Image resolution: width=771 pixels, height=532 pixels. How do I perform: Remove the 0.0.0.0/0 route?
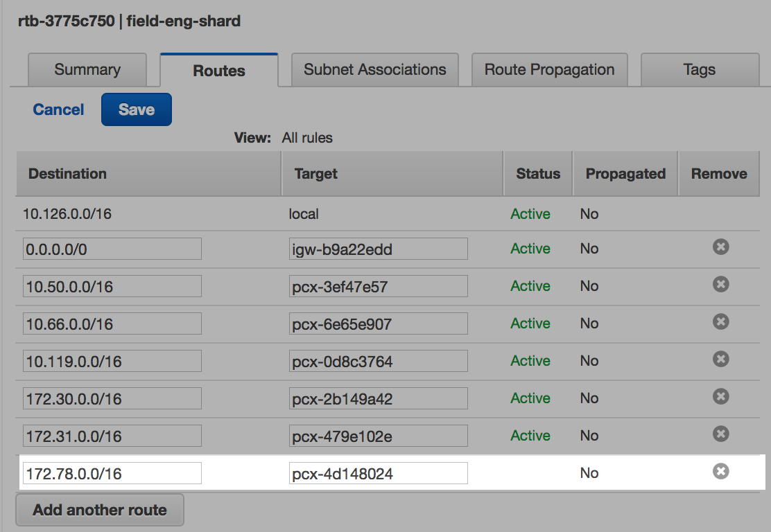(720, 247)
